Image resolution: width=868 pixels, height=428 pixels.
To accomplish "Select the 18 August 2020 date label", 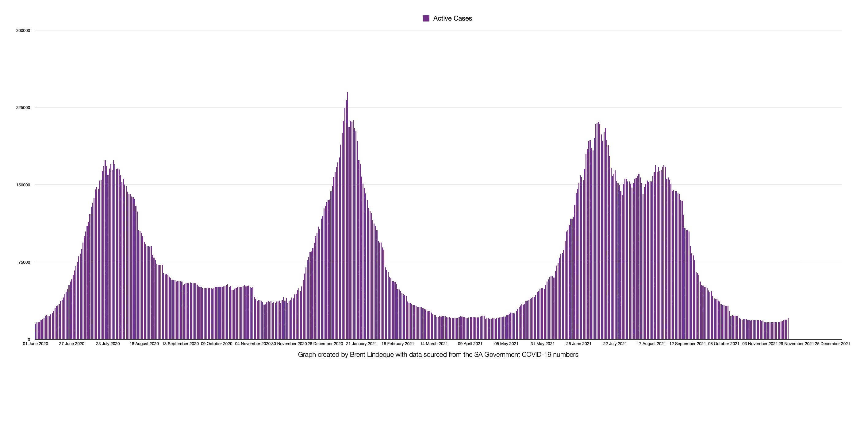I will [144, 344].
